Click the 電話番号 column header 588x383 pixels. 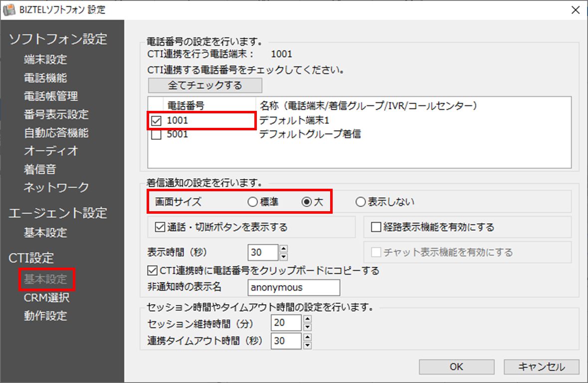(x=209, y=106)
